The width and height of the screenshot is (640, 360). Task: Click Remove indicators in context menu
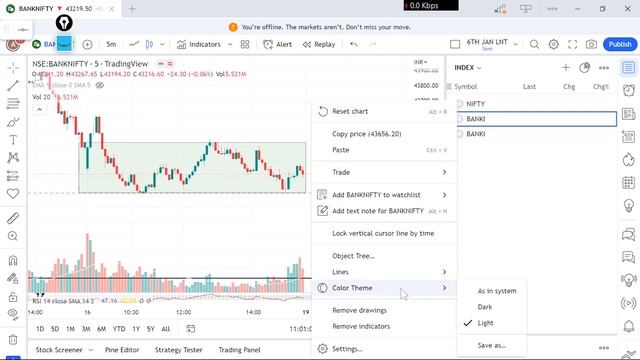click(384, 326)
